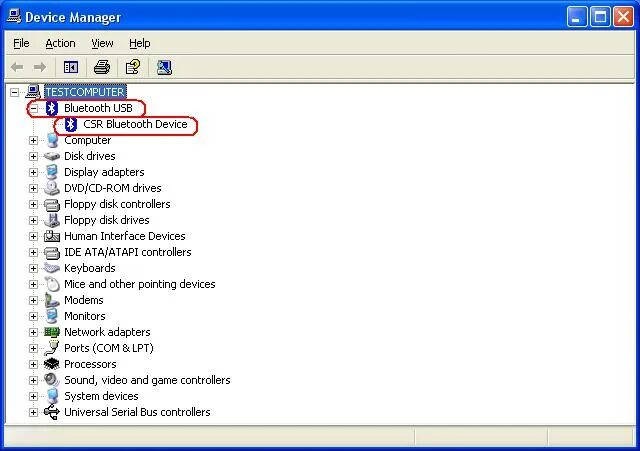Click the IDE ATA/ATAPI controllers icon

click(51, 252)
